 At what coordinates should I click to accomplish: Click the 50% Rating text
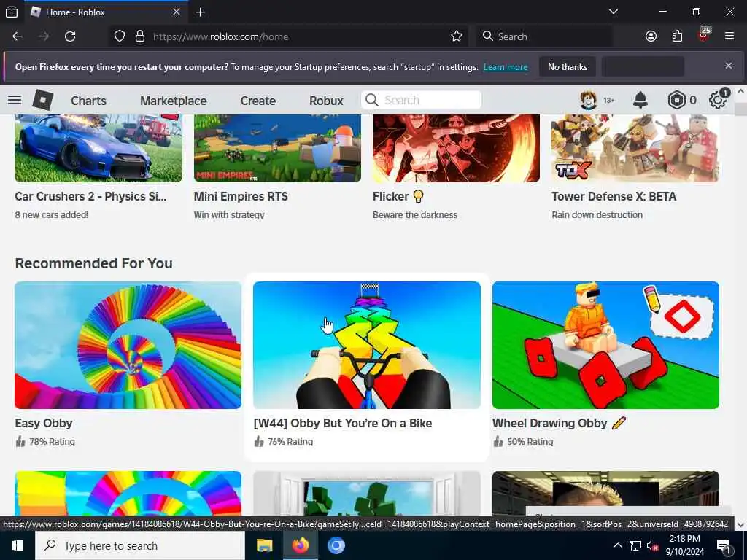[530, 441]
